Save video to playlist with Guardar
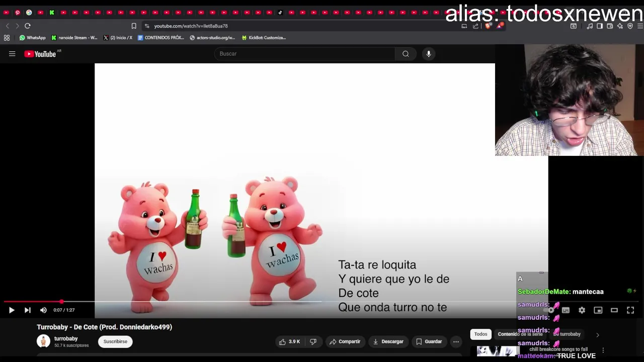 point(429,342)
